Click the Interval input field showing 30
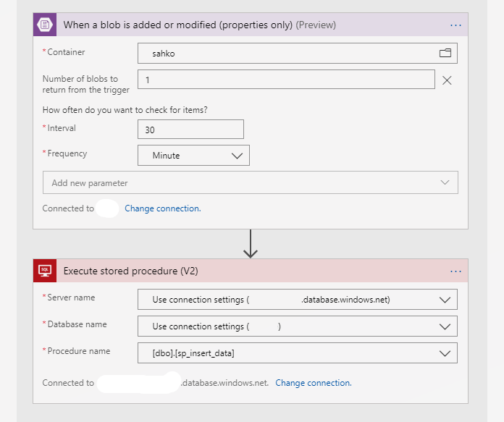 coord(190,130)
